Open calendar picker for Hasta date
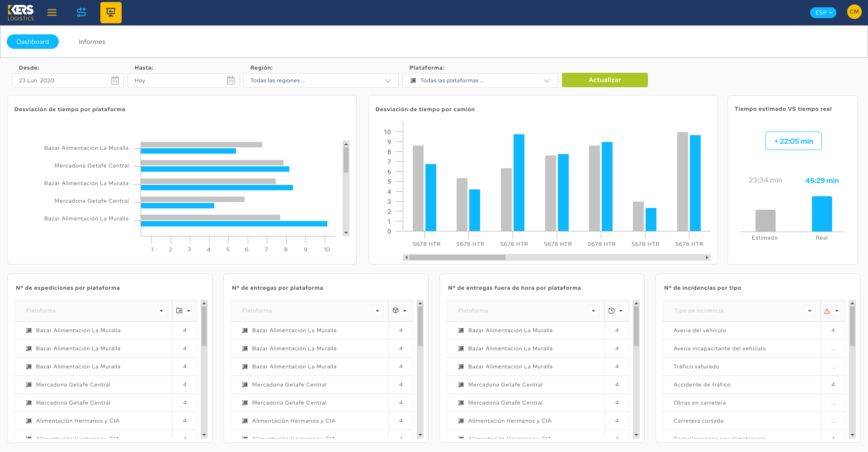This screenshot has width=868, height=452. pos(231,80)
